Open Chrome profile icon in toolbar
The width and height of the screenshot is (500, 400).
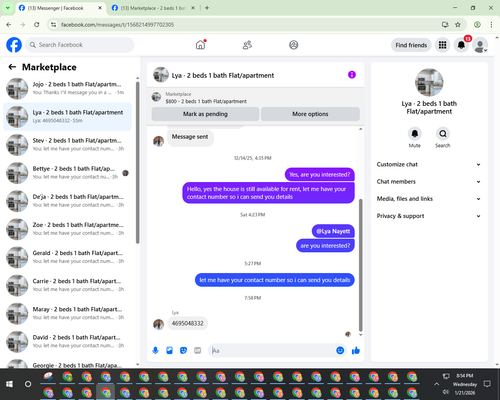(x=477, y=24)
